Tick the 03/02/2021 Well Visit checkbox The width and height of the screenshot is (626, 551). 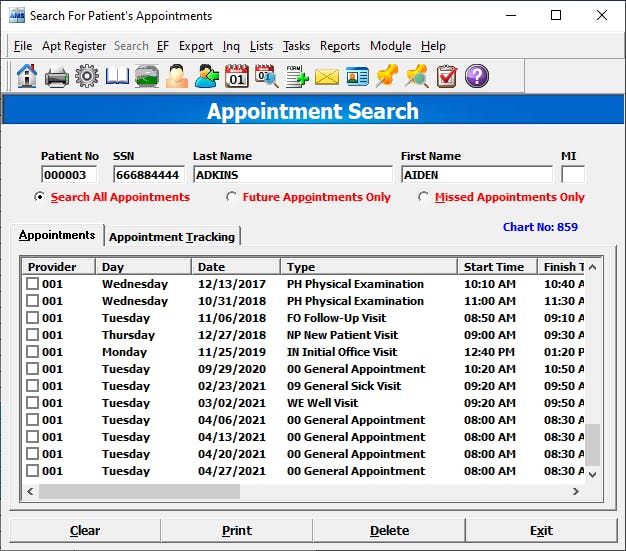32,402
